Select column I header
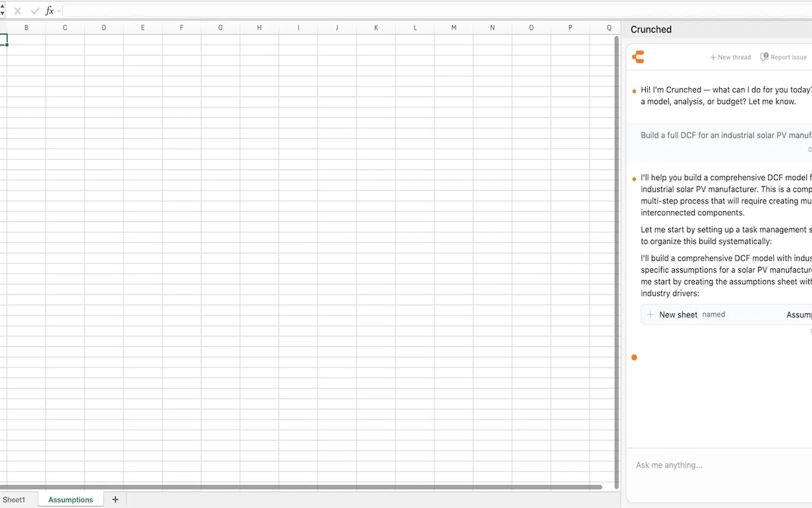The image size is (812, 508). pyautogui.click(x=298, y=28)
